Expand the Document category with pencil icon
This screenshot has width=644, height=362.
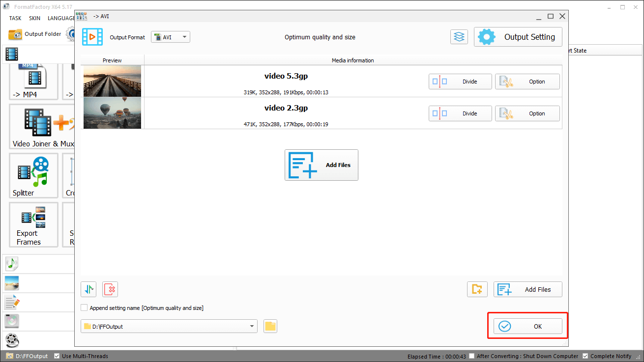(12, 302)
